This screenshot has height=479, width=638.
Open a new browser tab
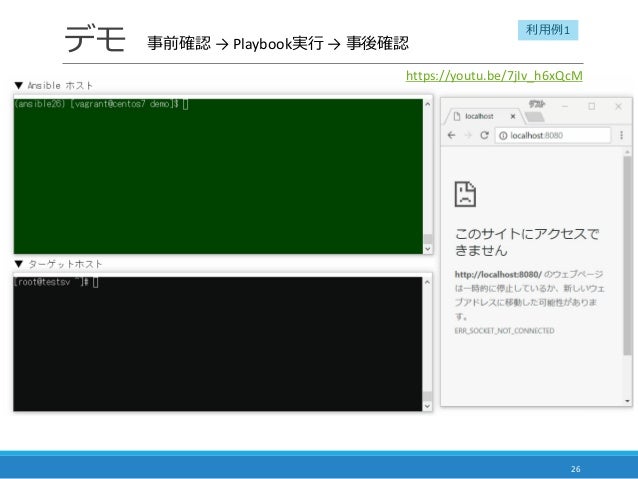[x=535, y=117]
